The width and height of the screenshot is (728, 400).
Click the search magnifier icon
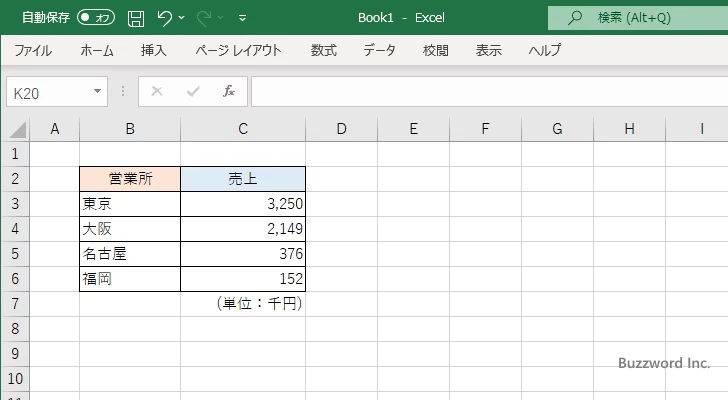pos(575,18)
